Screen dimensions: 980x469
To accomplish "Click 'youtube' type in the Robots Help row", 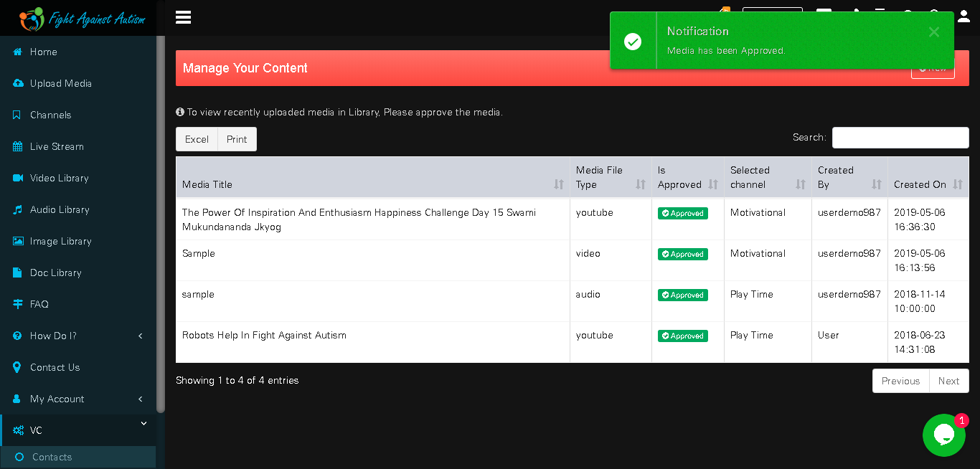I will click(x=595, y=335).
